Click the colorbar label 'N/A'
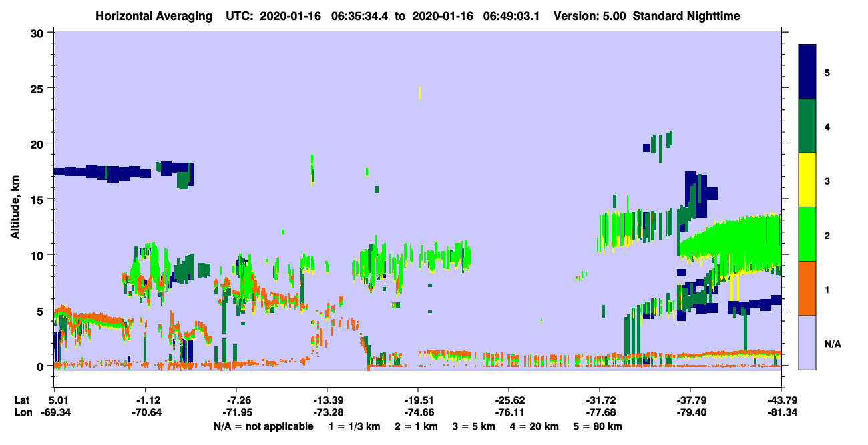 832,344
